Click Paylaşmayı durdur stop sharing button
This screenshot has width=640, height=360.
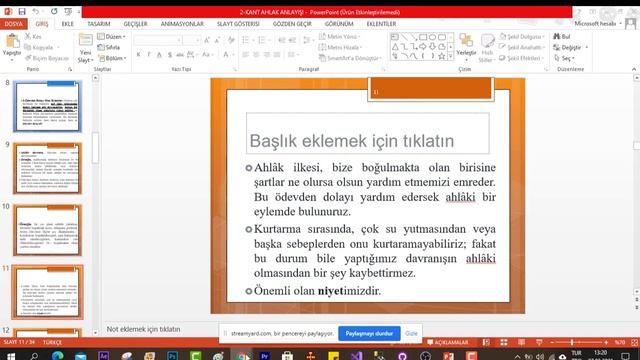point(369,333)
